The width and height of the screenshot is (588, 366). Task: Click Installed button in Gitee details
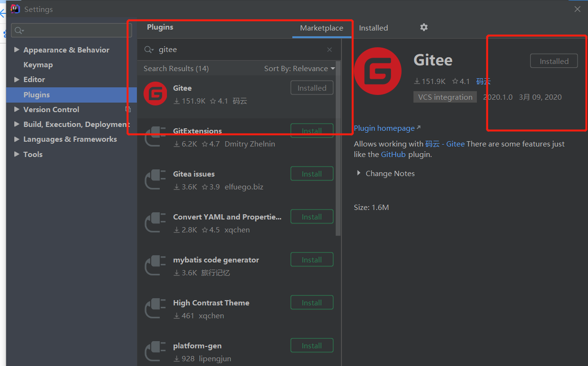(x=554, y=61)
